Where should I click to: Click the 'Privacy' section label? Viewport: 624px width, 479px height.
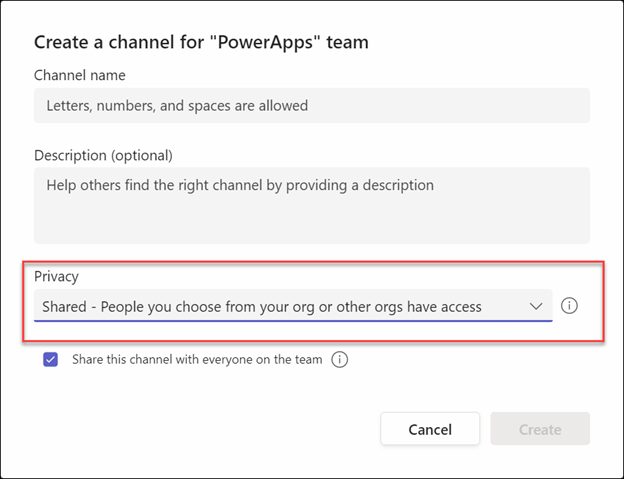[56, 275]
